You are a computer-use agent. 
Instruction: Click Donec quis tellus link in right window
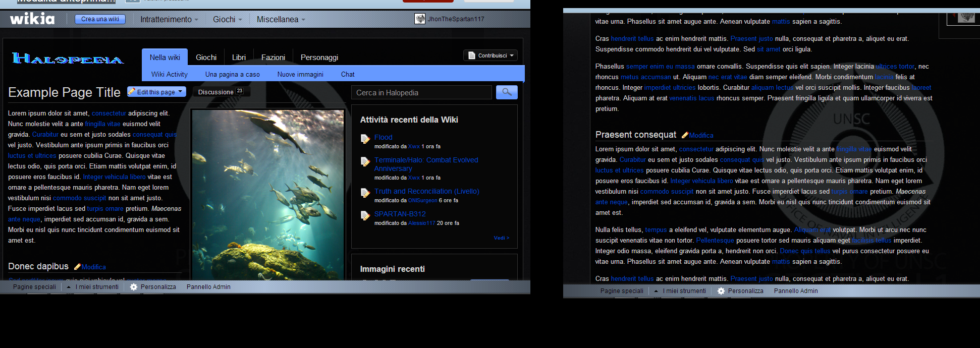click(x=805, y=251)
